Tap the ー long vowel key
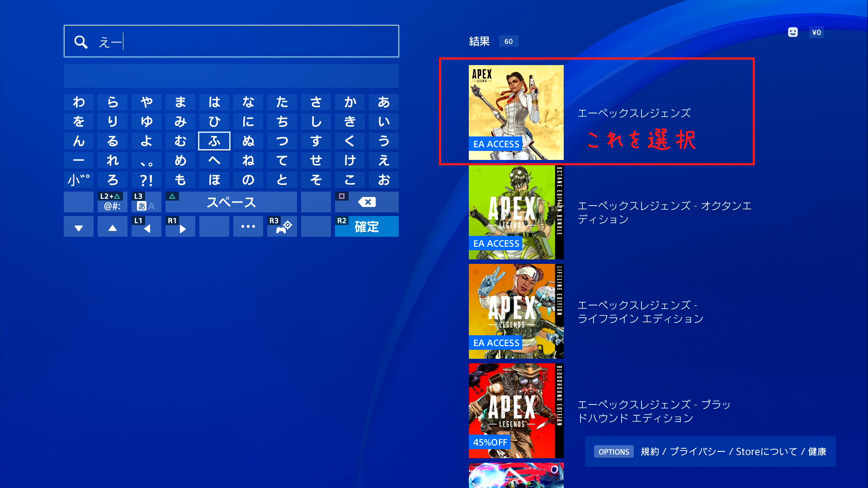The image size is (868, 488). point(79,160)
